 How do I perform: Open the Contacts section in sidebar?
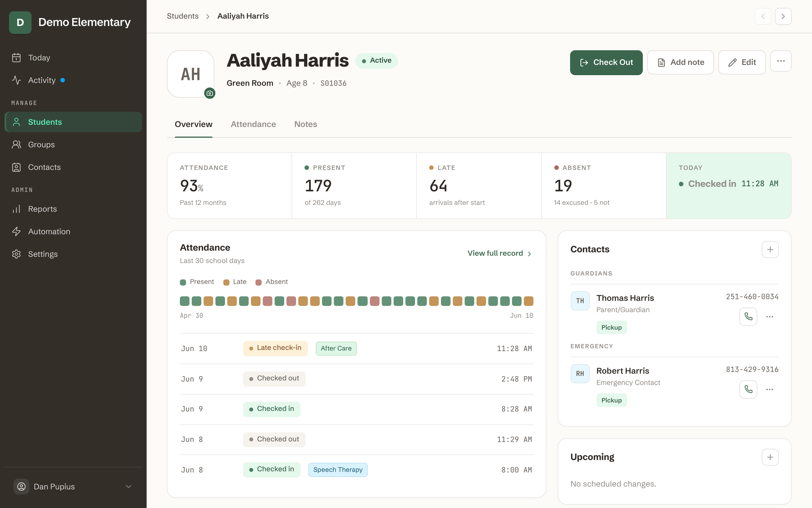click(73, 167)
